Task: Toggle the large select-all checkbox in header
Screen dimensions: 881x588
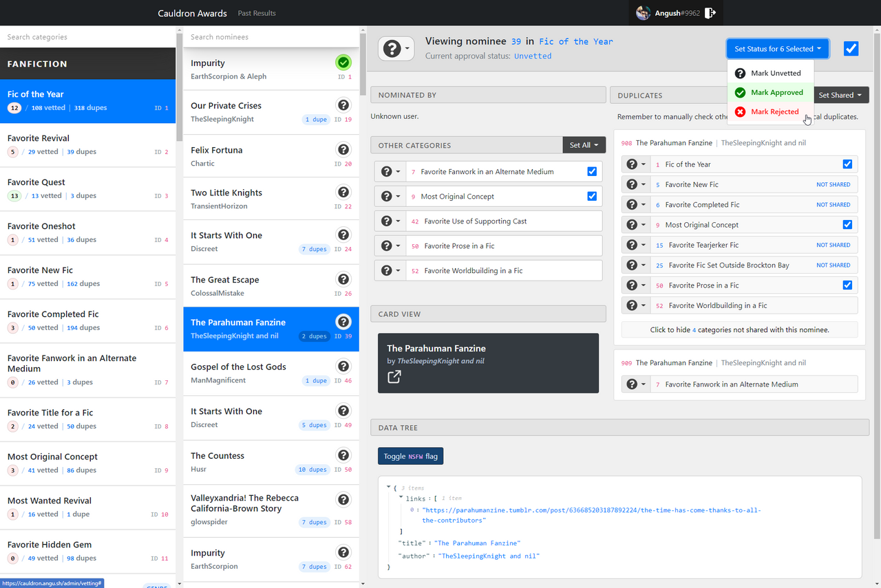Action: (x=851, y=49)
